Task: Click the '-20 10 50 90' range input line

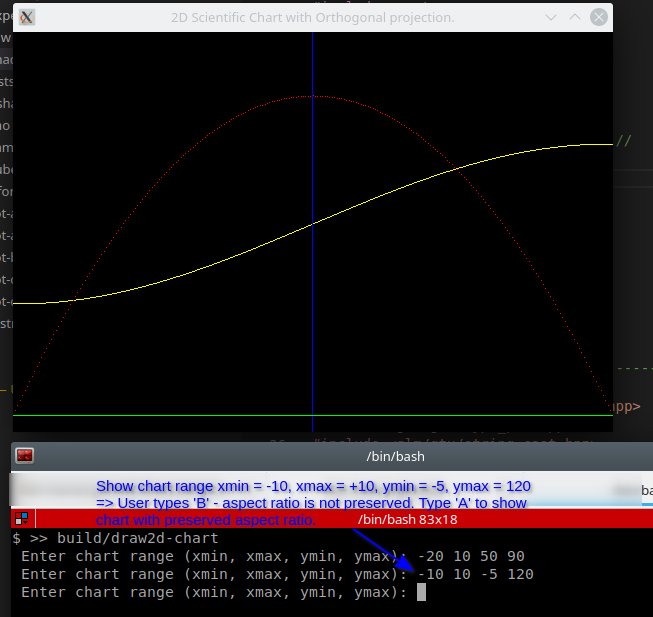Action: 273,556
